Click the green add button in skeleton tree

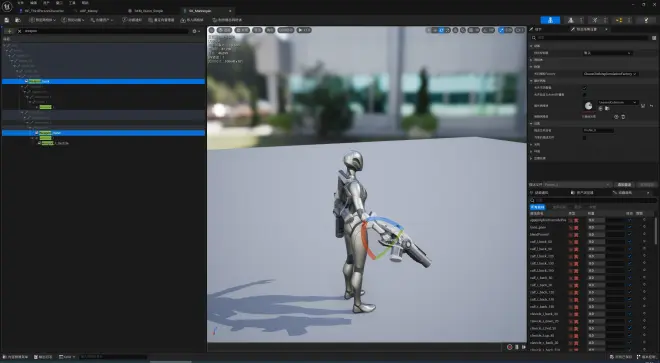[x=9, y=31]
